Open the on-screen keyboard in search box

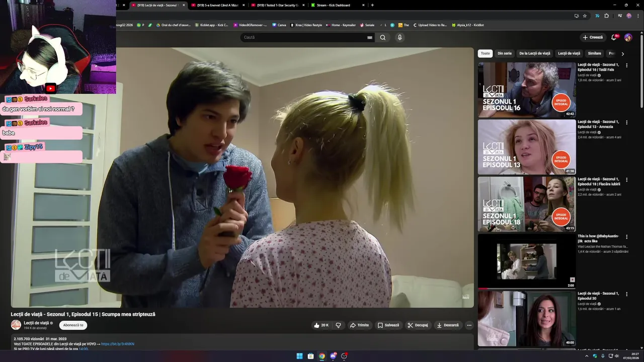(370, 37)
